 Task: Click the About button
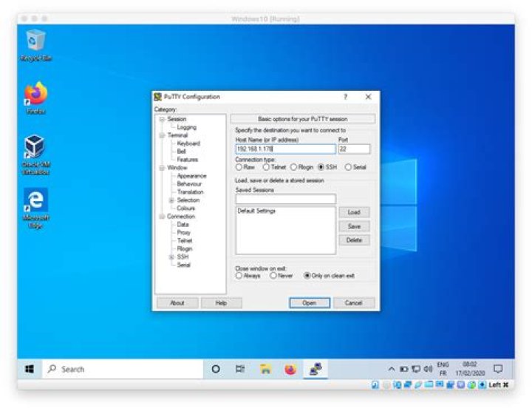pyautogui.click(x=177, y=303)
